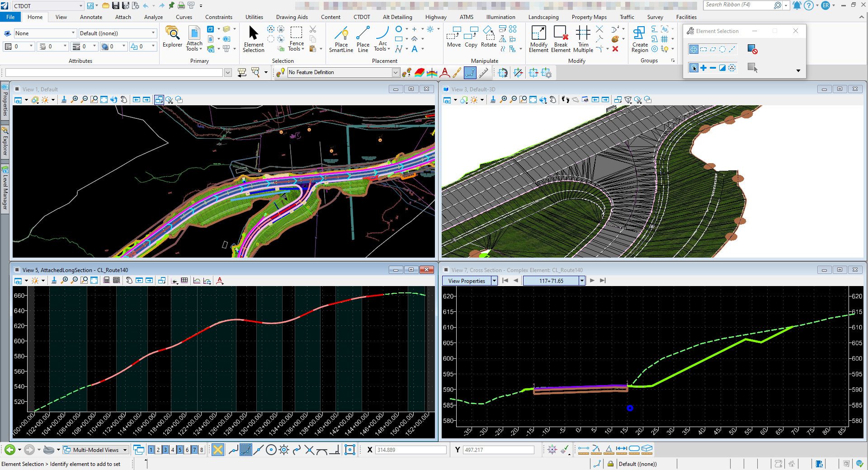The width and height of the screenshot is (868, 470).
Task: Open the Multi-Model Views dropdown
Action: 125,450
